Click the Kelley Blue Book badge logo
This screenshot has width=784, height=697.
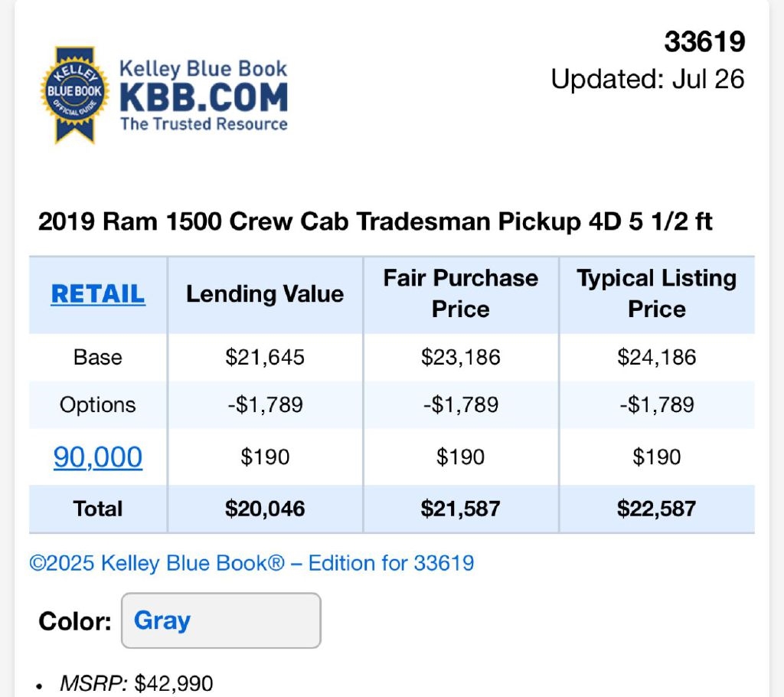coord(74,95)
